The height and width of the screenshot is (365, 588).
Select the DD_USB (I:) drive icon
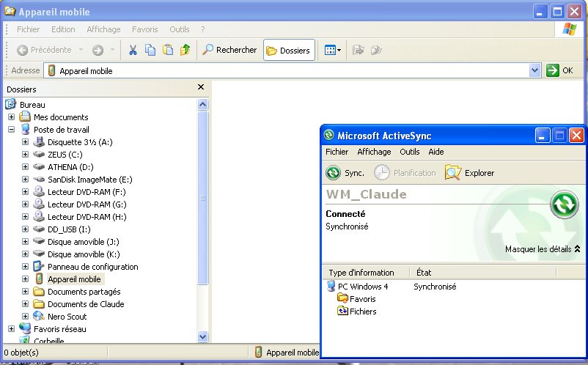(x=39, y=229)
